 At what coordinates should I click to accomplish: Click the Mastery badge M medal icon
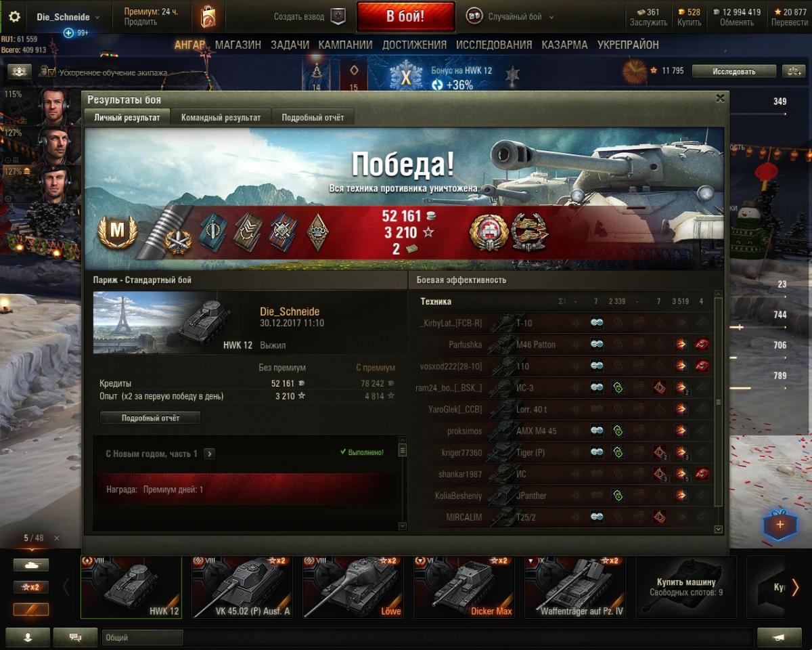[x=117, y=234]
